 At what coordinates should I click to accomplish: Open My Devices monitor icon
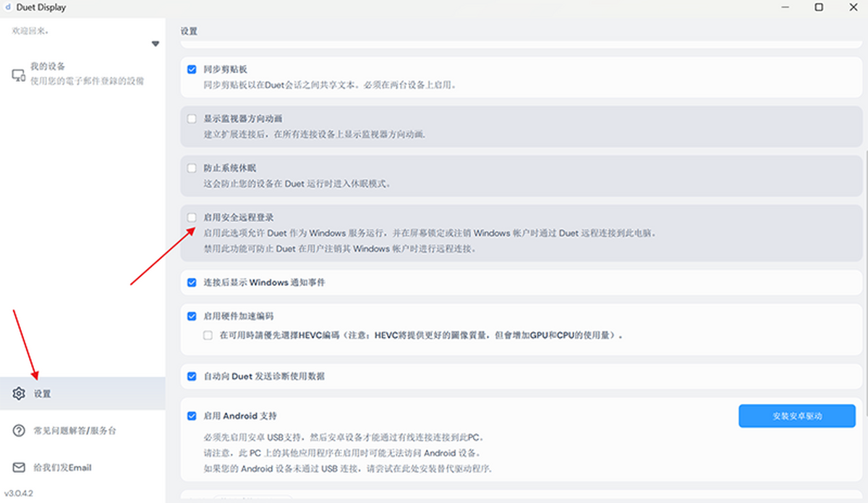(x=19, y=75)
